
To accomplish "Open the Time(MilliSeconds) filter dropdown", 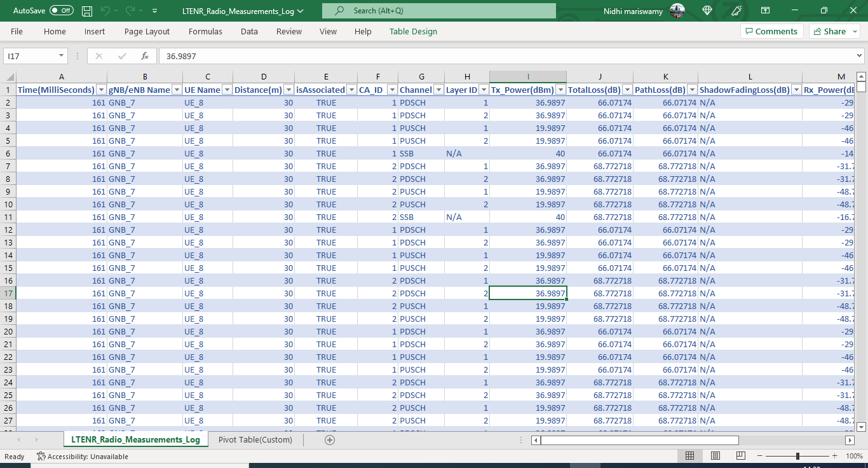I will coord(100,90).
